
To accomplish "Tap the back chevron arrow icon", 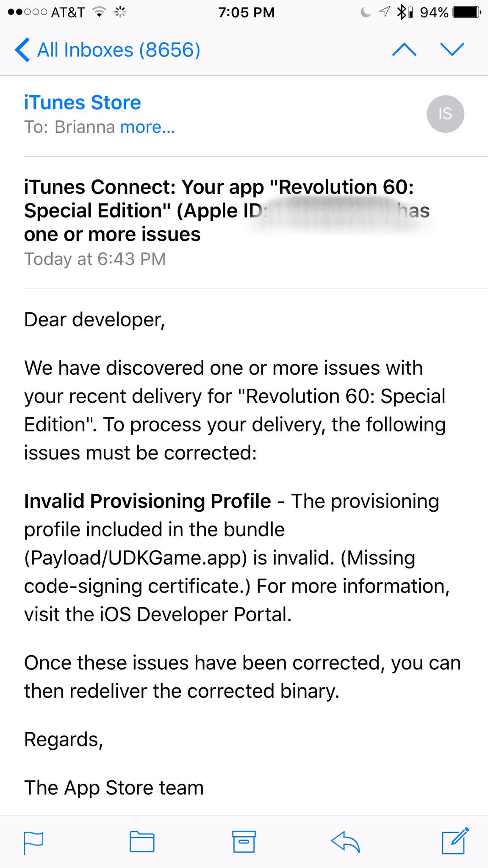I will (x=22, y=50).
